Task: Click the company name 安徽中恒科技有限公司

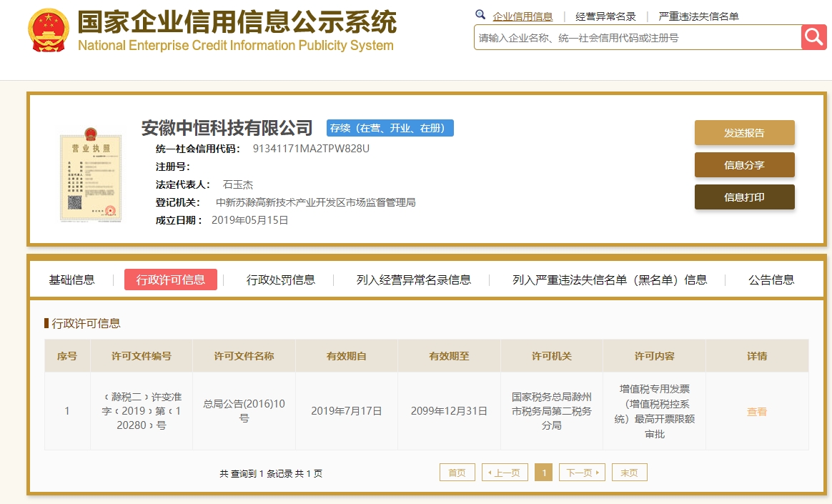Action: tap(227, 128)
